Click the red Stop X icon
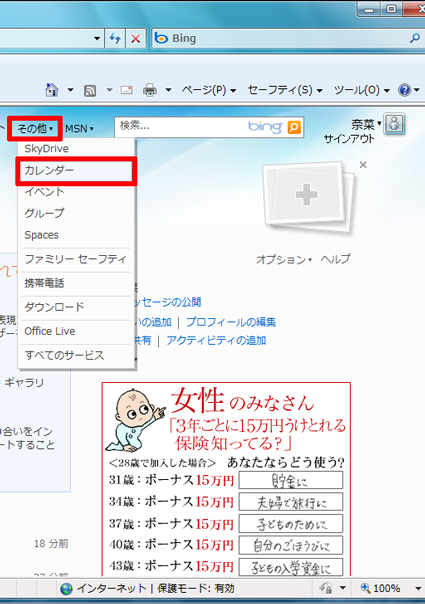The height and width of the screenshot is (604, 425). coord(136,39)
